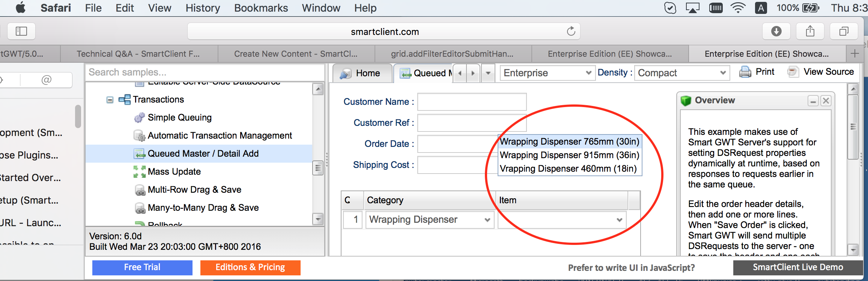Open the Bookmarks menu
868x281 pixels.
(x=261, y=8)
